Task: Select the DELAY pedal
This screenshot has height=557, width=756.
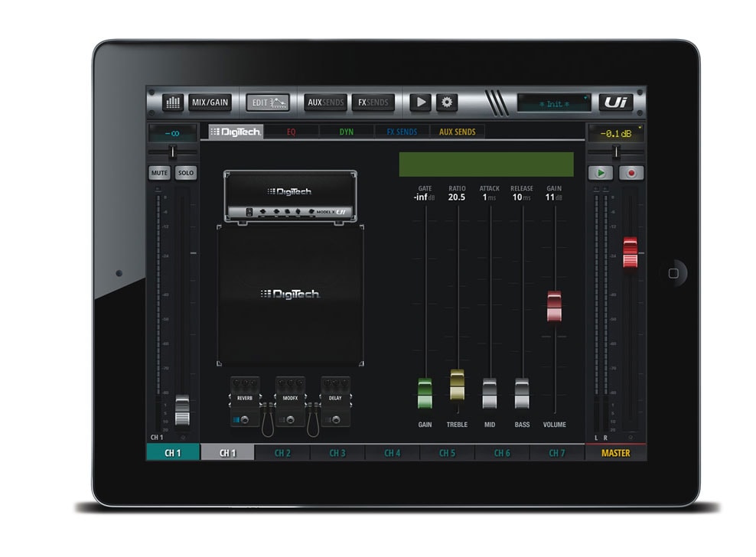Action: coord(336,402)
